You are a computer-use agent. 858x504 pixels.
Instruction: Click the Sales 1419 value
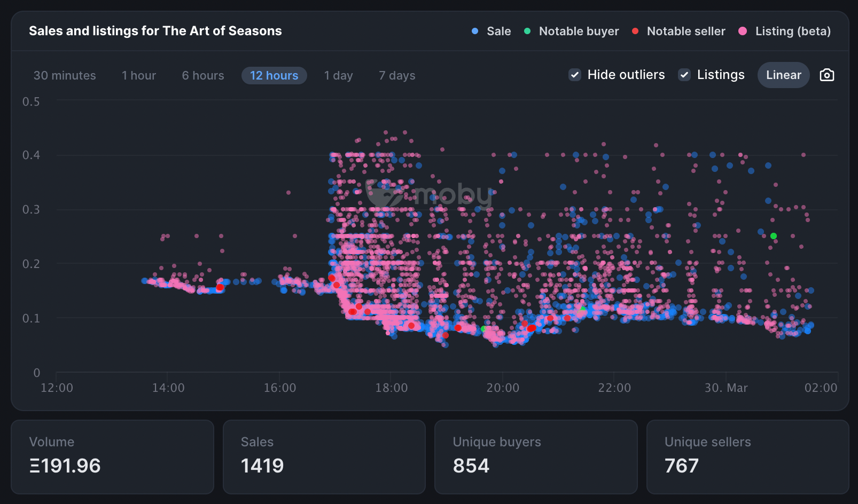coord(262,466)
